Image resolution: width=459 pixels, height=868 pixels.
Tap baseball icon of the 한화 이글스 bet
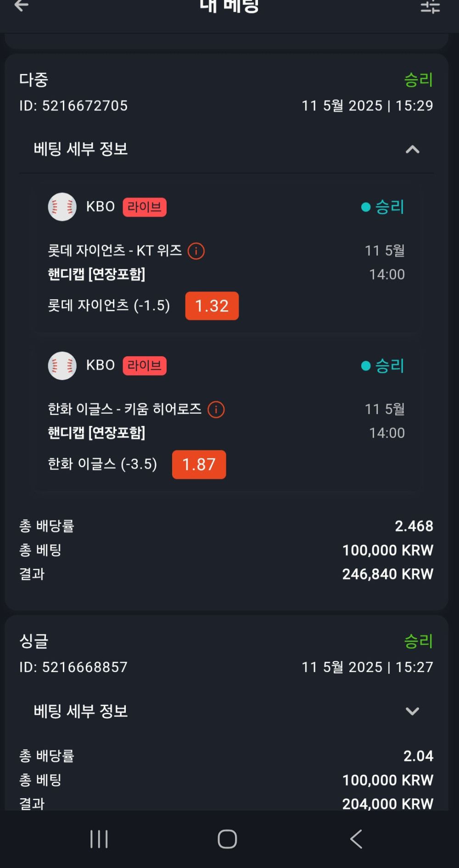click(62, 366)
